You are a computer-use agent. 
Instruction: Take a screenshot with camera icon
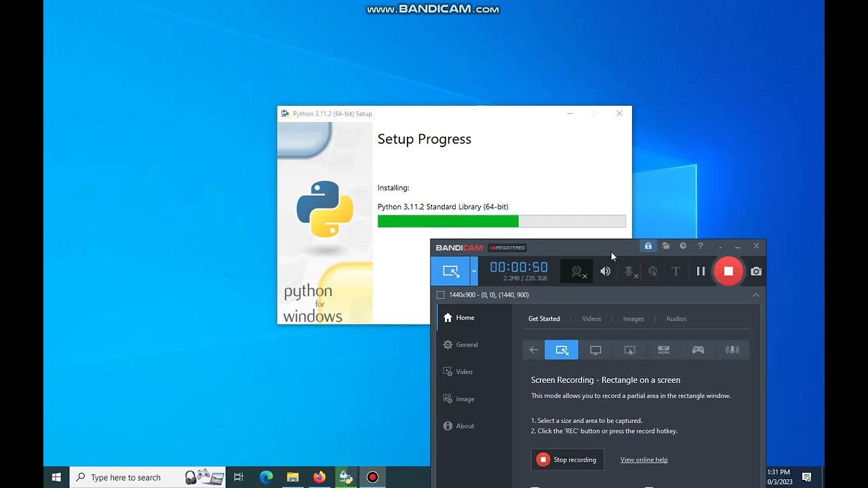(756, 271)
